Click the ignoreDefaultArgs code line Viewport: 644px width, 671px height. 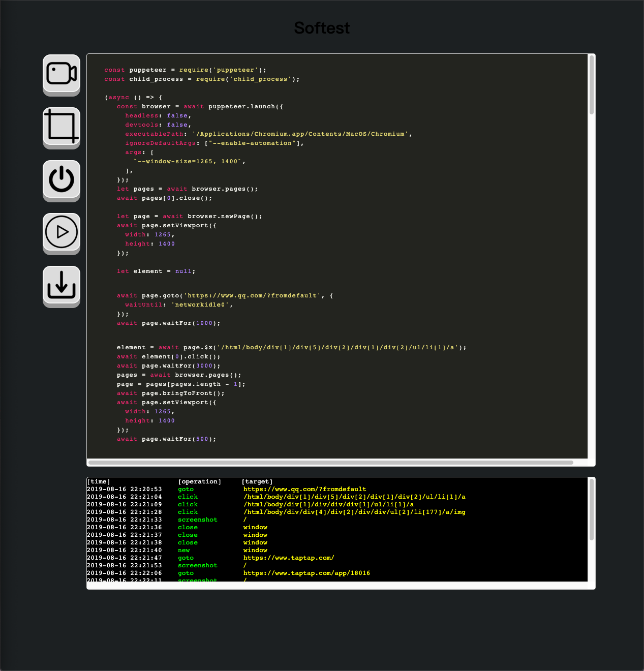(214, 143)
